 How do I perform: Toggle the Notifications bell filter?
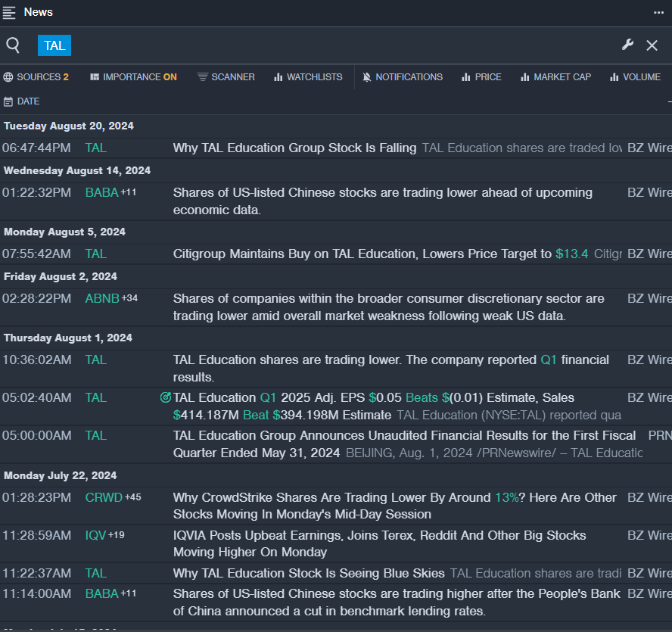pos(403,77)
